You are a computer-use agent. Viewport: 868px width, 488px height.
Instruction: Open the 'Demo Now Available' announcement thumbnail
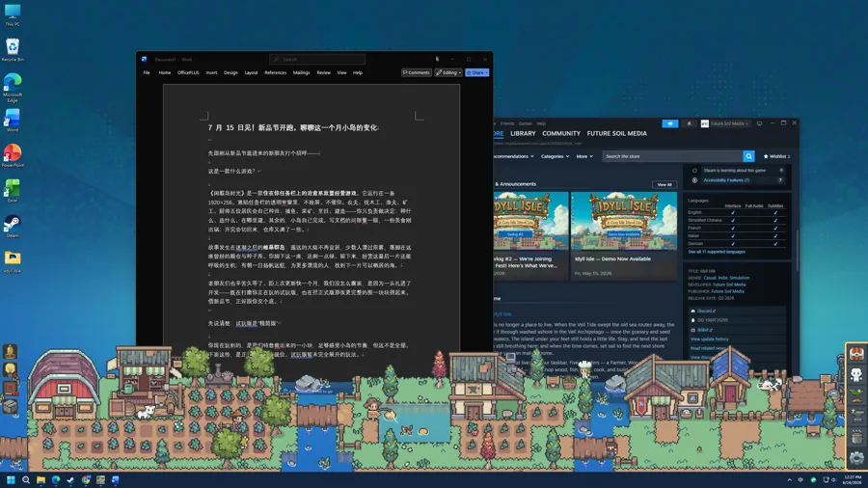click(624, 221)
